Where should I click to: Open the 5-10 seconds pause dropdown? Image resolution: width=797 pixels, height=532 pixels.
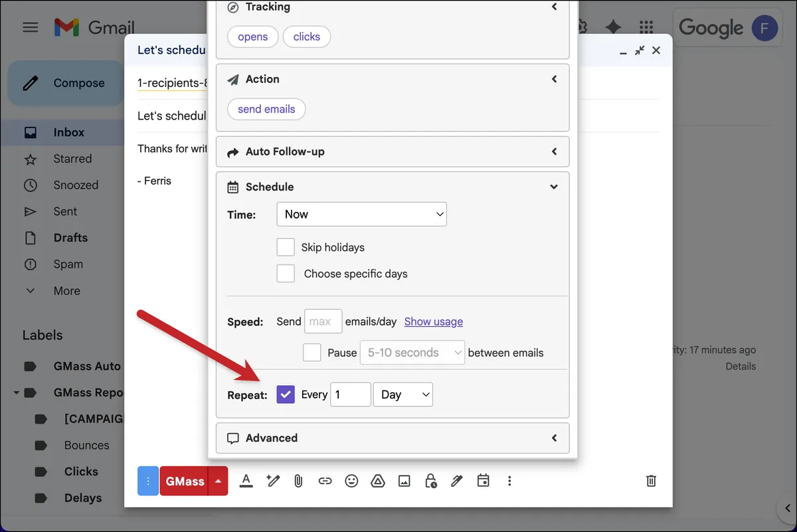pos(412,353)
